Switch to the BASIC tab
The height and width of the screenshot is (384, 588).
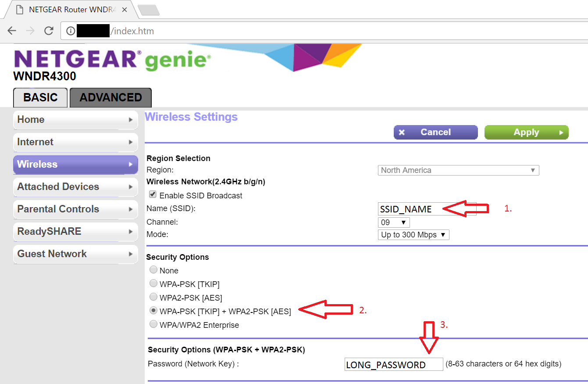40,97
